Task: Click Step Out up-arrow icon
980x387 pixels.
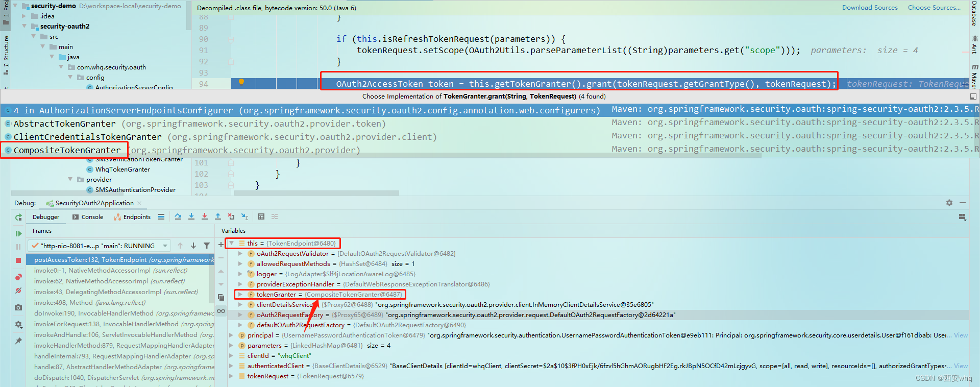Action: pos(218,217)
